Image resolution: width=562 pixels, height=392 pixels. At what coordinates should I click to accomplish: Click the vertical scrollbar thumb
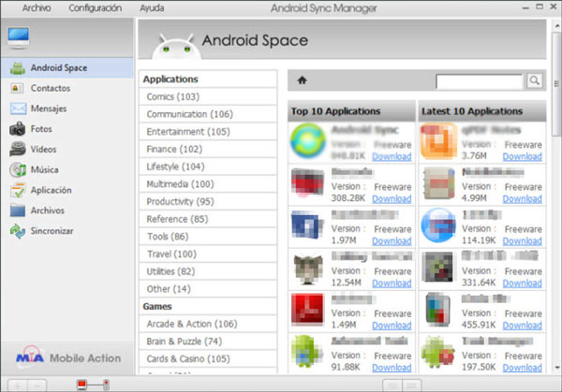click(556, 84)
